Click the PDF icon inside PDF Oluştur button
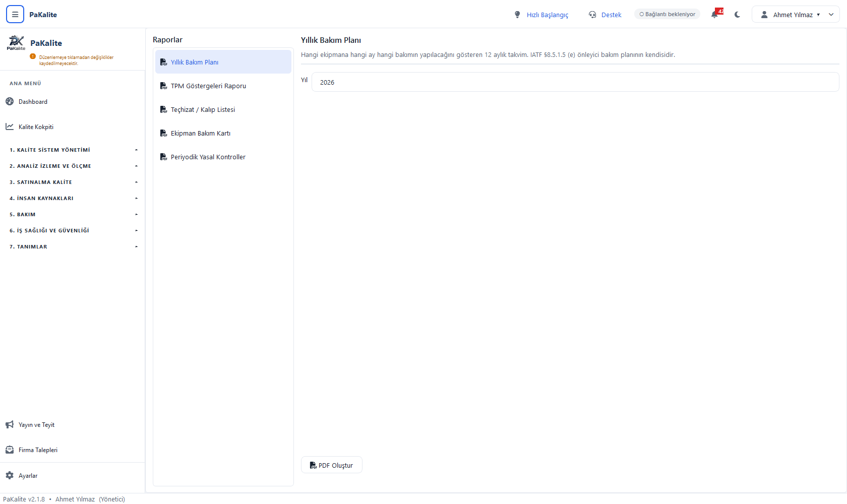The width and height of the screenshot is (847, 504). [313, 465]
